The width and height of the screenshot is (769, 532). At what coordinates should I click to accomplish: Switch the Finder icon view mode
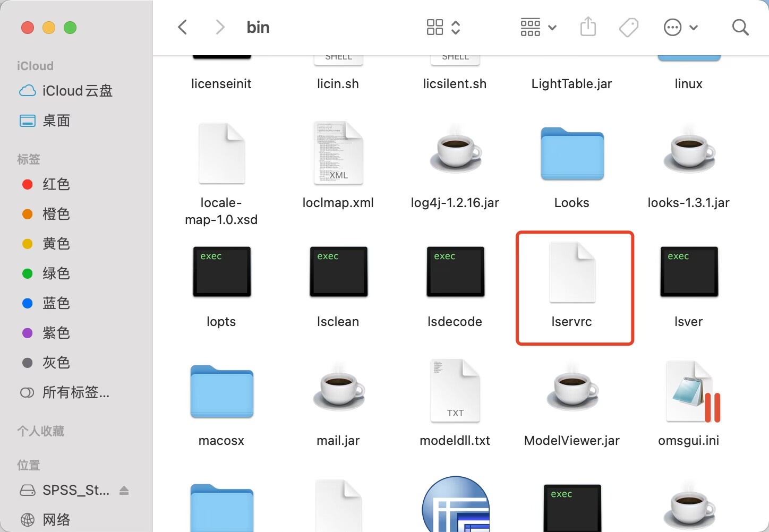tap(443, 27)
